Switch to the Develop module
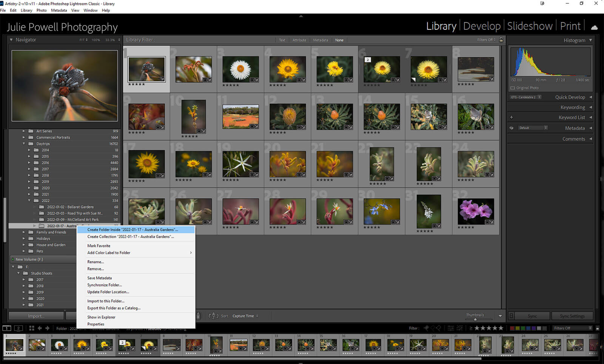604x364 pixels. pos(482,26)
